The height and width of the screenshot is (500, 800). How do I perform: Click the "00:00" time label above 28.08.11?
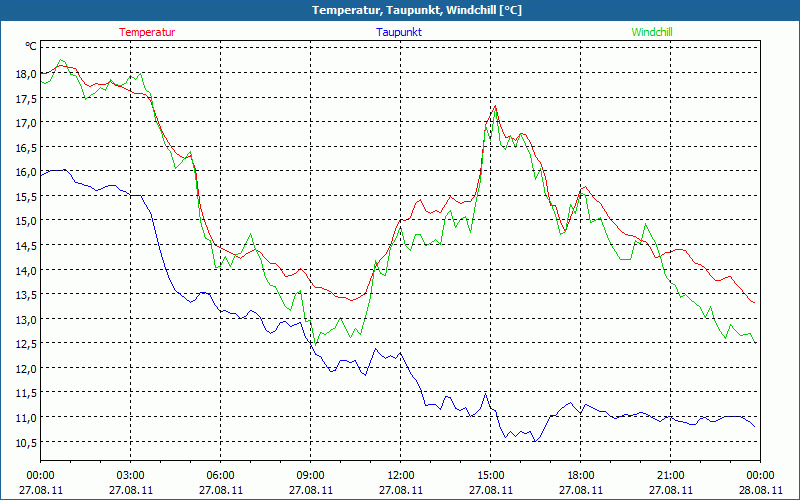tap(761, 476)
